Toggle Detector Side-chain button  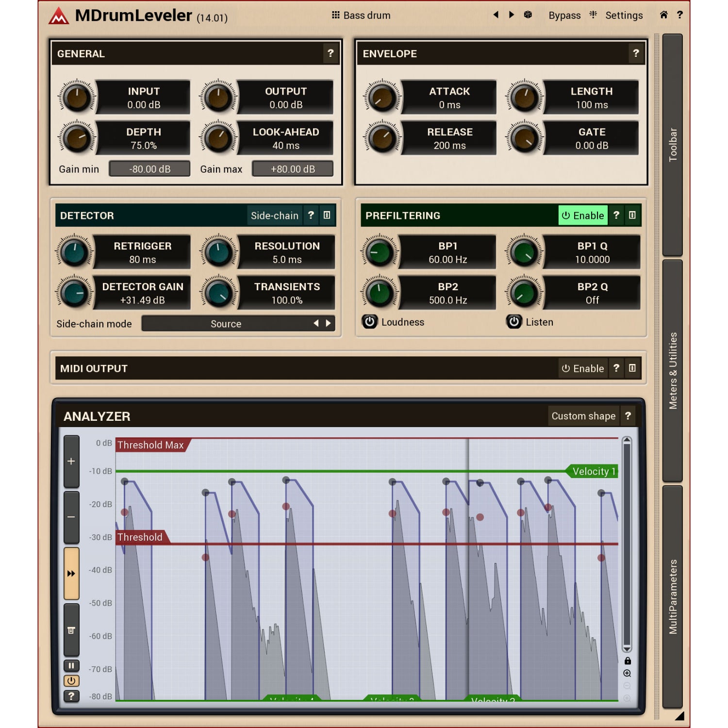(275, 215)
